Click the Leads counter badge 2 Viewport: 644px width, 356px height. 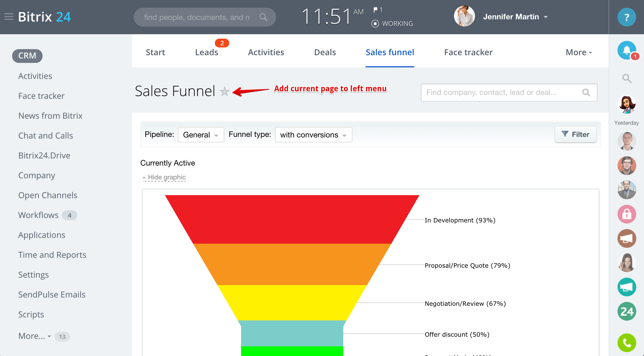coord(222,43)
